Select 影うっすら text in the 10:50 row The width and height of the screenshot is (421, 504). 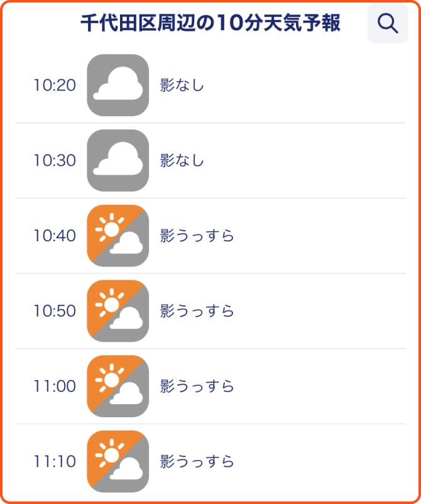click(197, 311)
